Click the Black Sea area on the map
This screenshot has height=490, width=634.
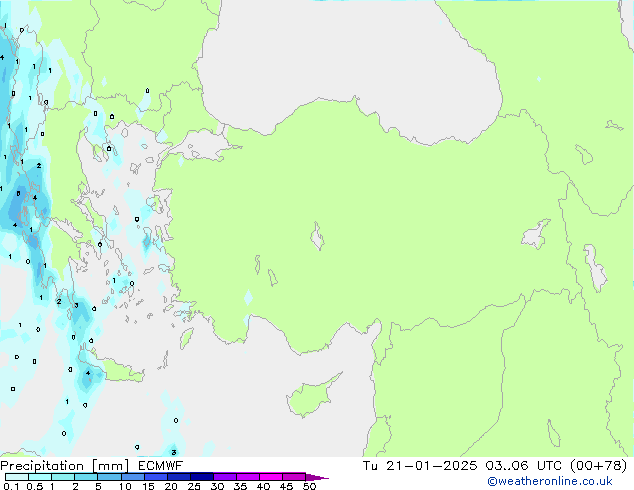tap(348, 61)
